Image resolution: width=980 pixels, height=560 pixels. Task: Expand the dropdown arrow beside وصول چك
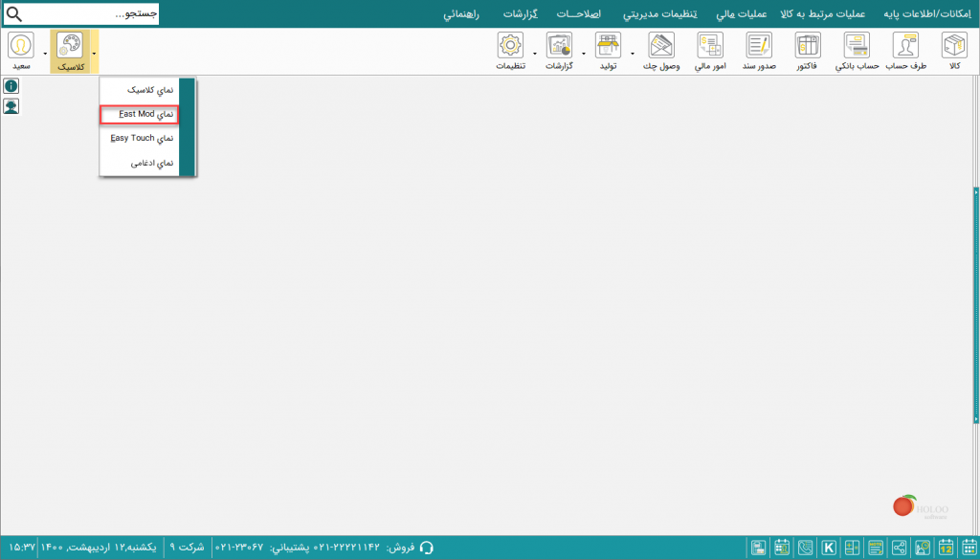pyautogui.click(x=633, y=53)
